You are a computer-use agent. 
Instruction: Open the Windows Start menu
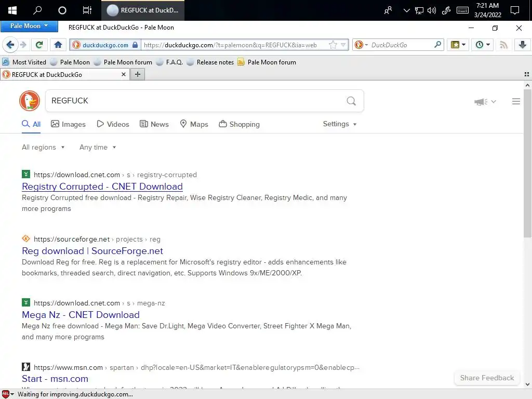[x=12, y=10]
